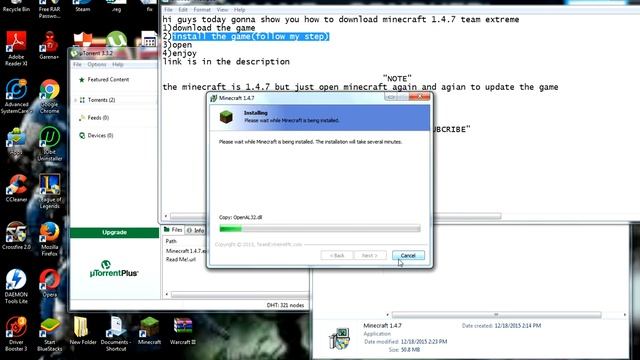Viewport: 640px width, 360px height.
Task: Open the Recycle Bin desktop icon
Action: point(16,6)
